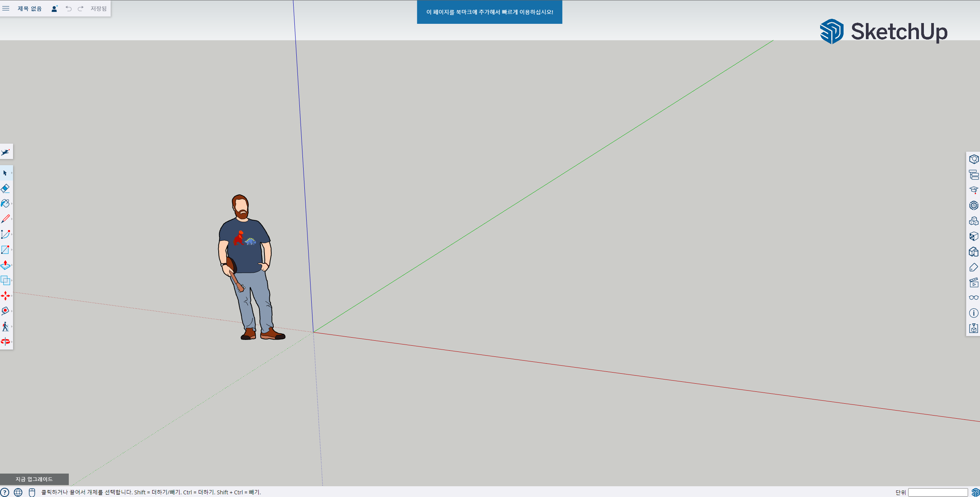
Task: Click the 제목 없음 model title
Action: point(30,8)
